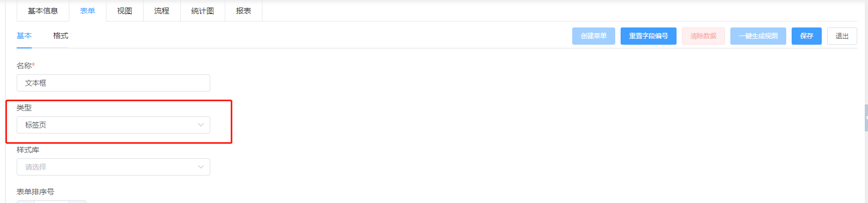Save using the 保存 button
The height and width of the screenshot is (203, 868).
pyautogui.click(x=807, y=36)
